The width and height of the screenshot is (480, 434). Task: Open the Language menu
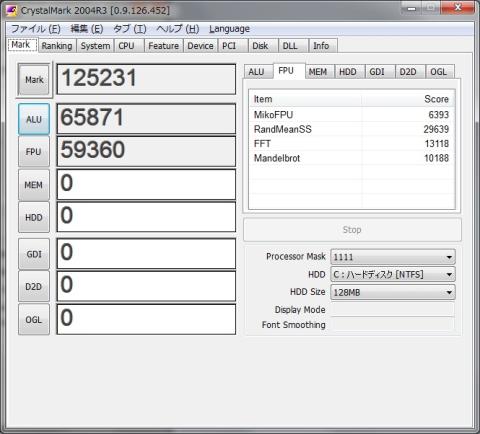[x=229, y=29]
